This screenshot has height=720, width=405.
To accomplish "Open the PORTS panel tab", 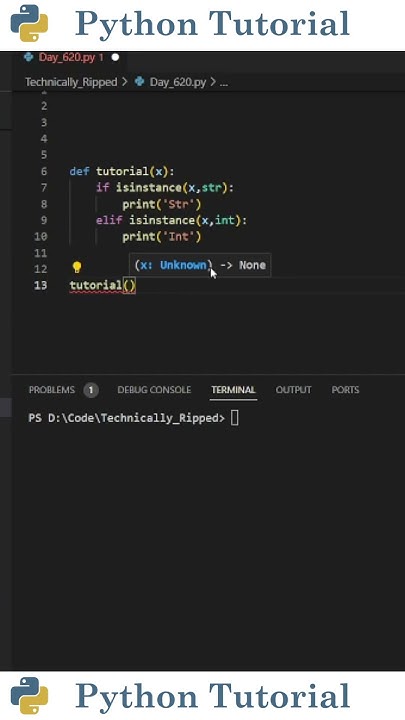I will (x=345, y=390).
